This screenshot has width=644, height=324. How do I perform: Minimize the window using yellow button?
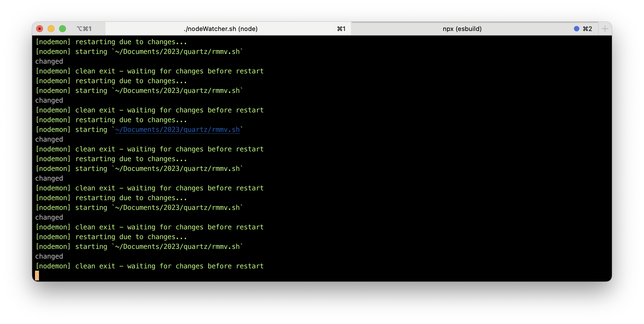click(51, 29)
